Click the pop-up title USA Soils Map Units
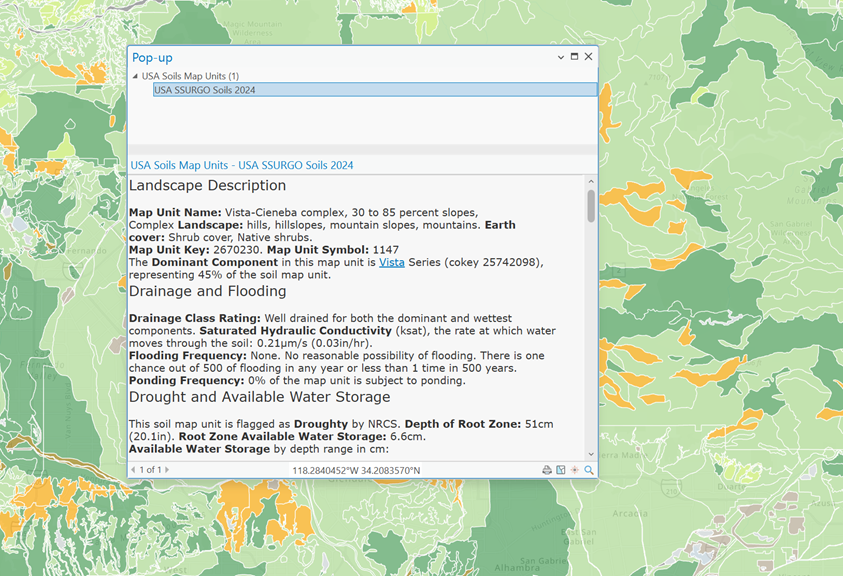This screenshot has width=843, height=576. point(241,165)
